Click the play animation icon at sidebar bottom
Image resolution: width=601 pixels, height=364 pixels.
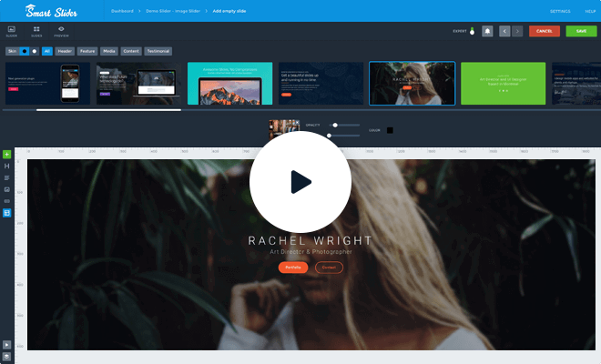coord(7,345)
